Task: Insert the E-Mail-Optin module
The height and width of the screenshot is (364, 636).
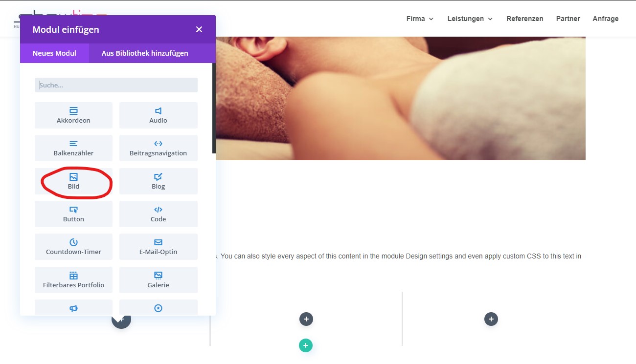Action: [158, 247]
